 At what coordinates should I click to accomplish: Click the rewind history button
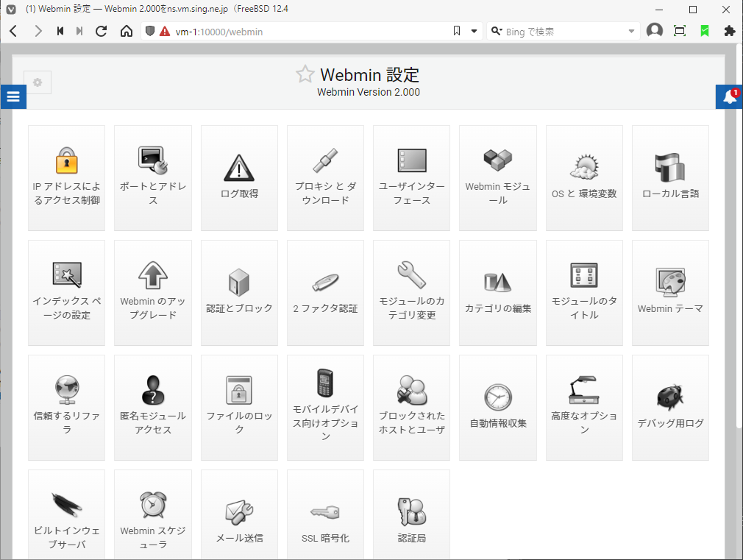click(60, 32)
